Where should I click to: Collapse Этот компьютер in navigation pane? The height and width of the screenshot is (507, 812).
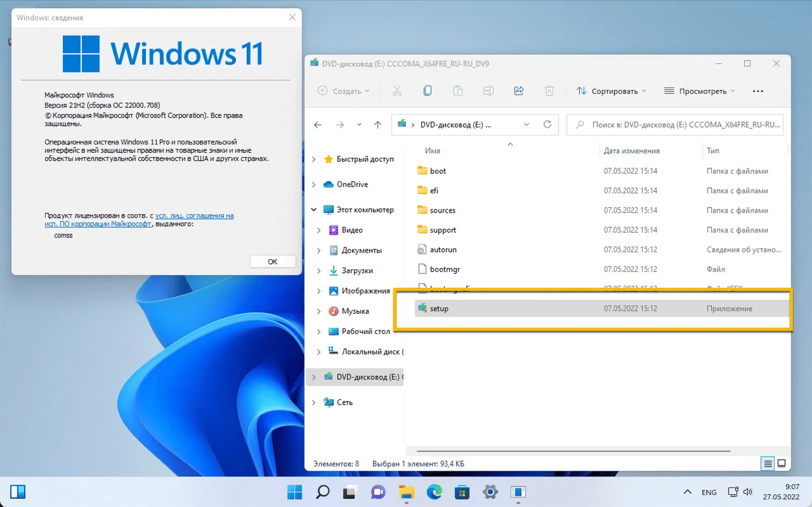pos(314,209)
